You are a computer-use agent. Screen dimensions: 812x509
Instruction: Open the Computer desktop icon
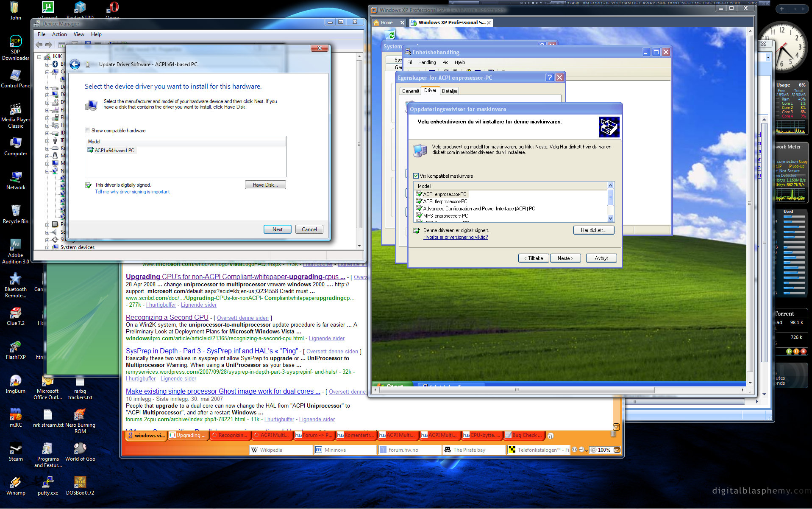(16, 146)
